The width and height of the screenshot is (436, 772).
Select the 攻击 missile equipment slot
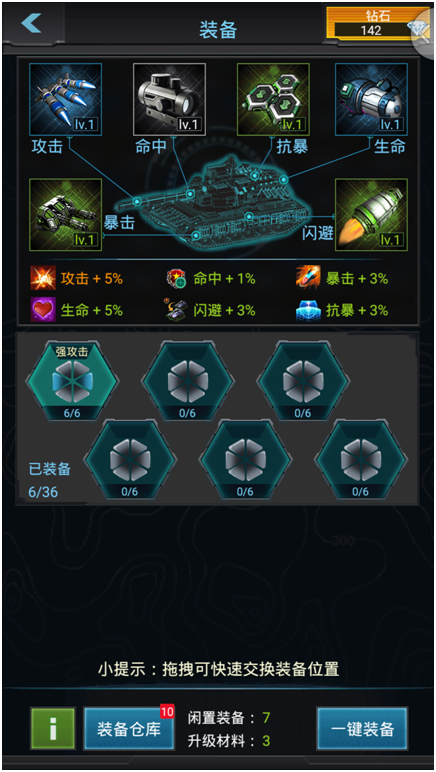click(65, 99)
